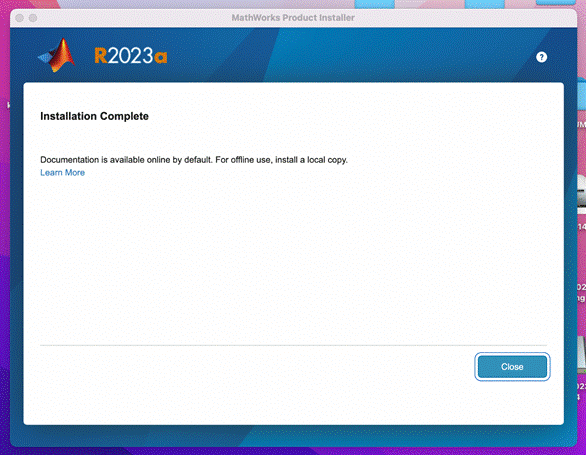The image size is (586, 455).
Task: Click the MathWorks Product Installer title bar
Action: click(293, 18)
